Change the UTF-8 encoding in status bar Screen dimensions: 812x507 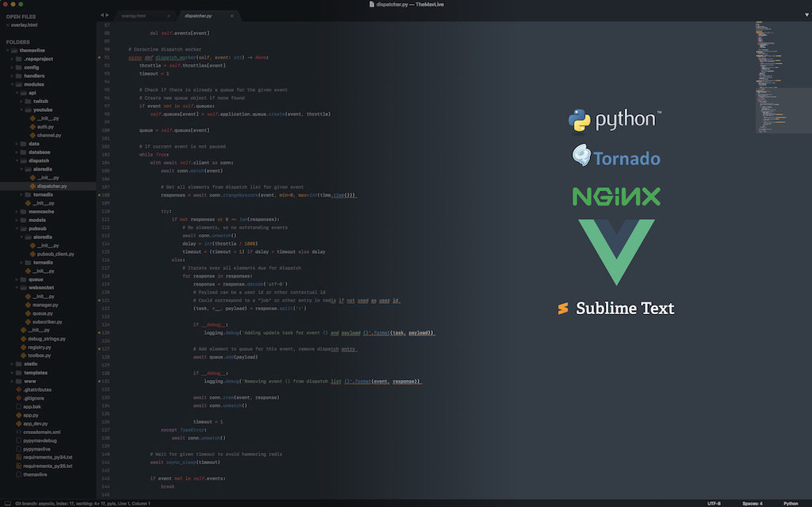(714, 503)
